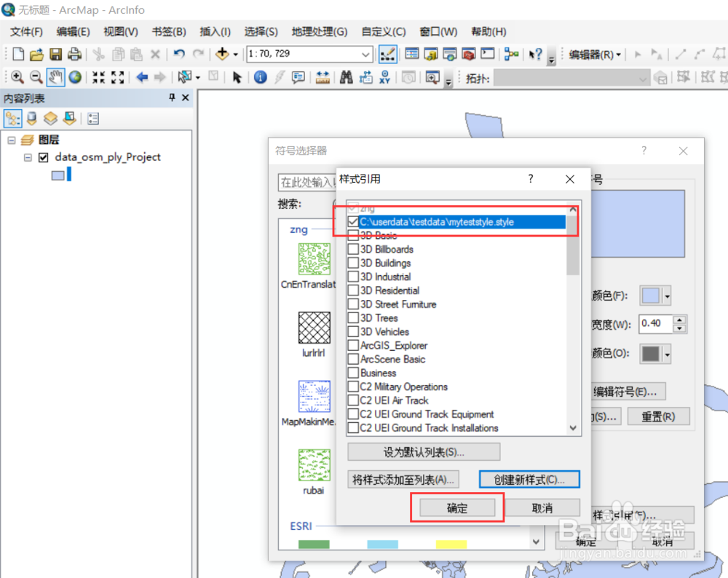728x578 pixels.
Task: Select the Pan hand tool
Action: (55, 77)
